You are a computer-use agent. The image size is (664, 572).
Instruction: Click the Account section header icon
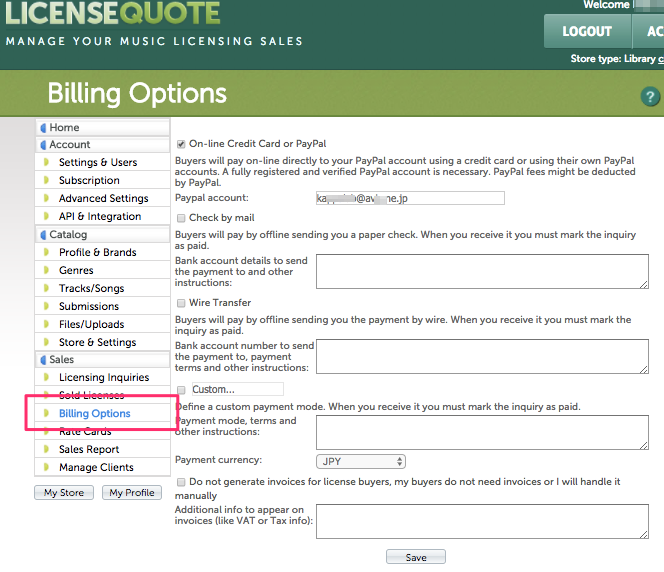click(x=42, y=145)
